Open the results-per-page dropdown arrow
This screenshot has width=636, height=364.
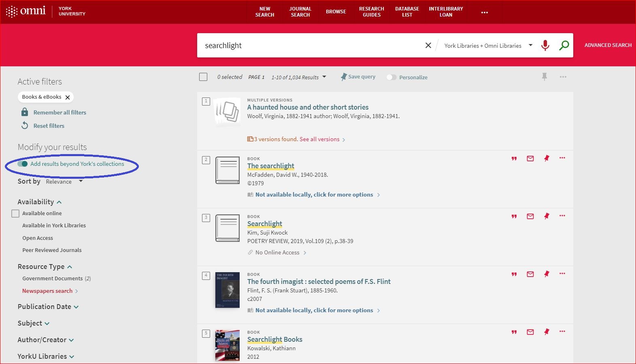point(324,77)
